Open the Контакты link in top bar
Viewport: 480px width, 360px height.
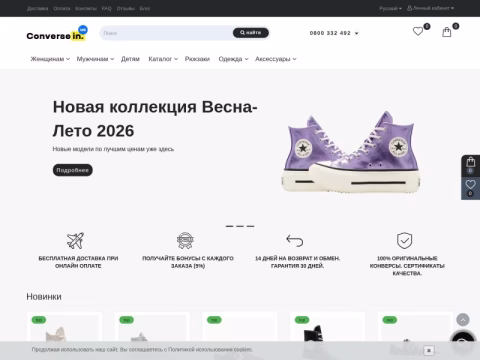pos(86,8)
